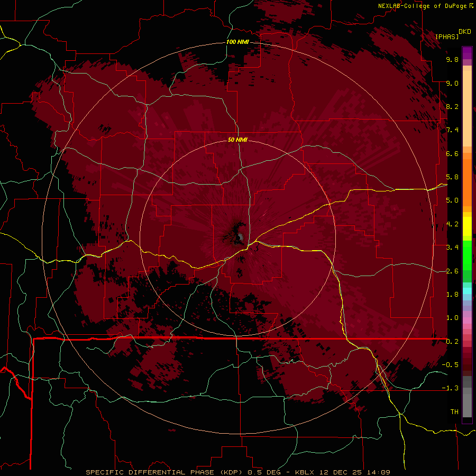Click the 5.8 legend value
Screen dimensions: 476x476
point(452,177)
